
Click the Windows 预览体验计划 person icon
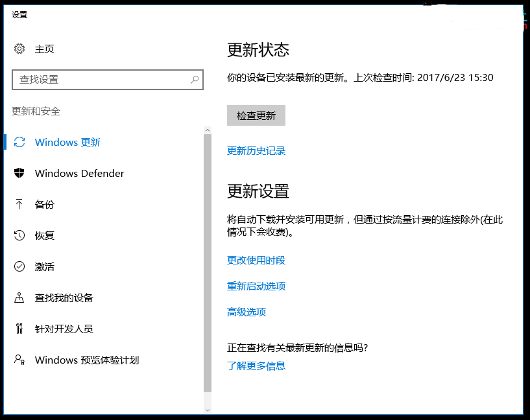pos(19,360)
